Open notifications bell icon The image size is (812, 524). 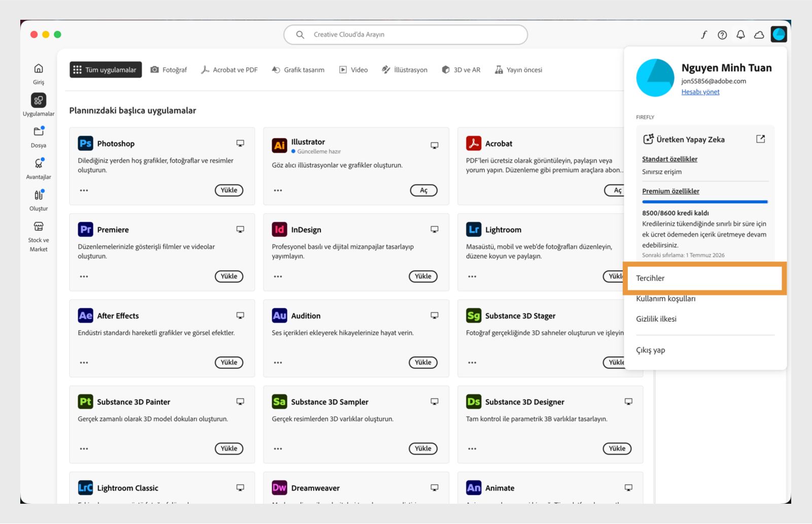tap(740, 34)
